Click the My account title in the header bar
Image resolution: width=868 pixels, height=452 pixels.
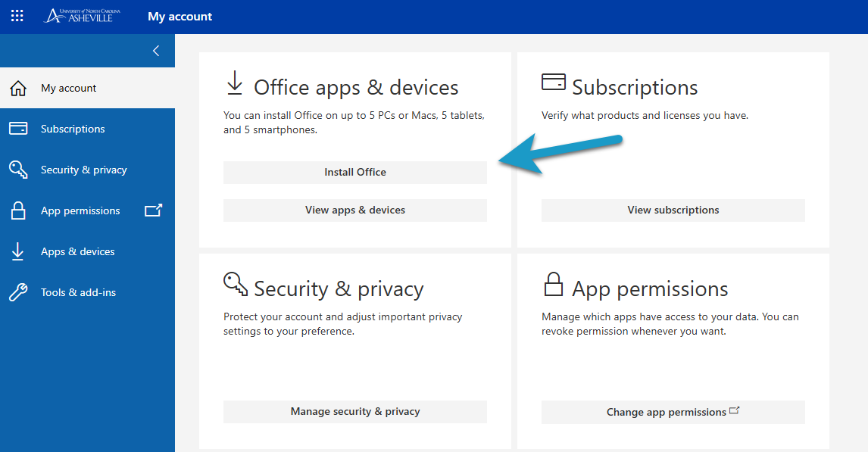(180, 17)
